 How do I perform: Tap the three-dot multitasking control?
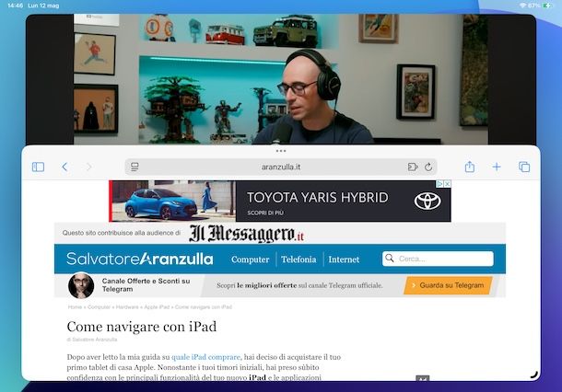(x=281, y=150)
